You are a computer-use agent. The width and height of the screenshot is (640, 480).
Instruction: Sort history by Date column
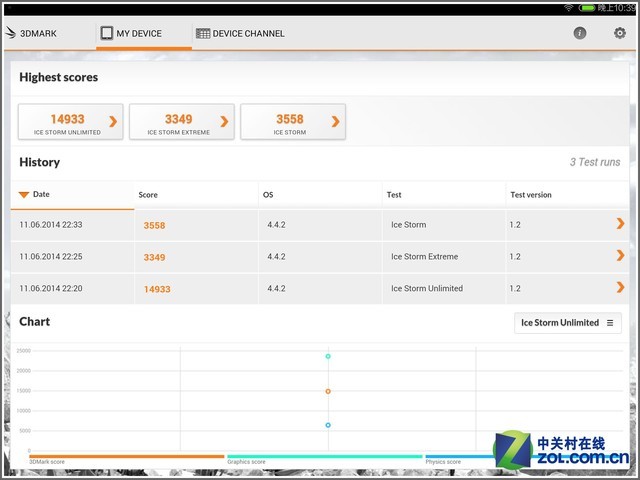click(x=41, y=194)
